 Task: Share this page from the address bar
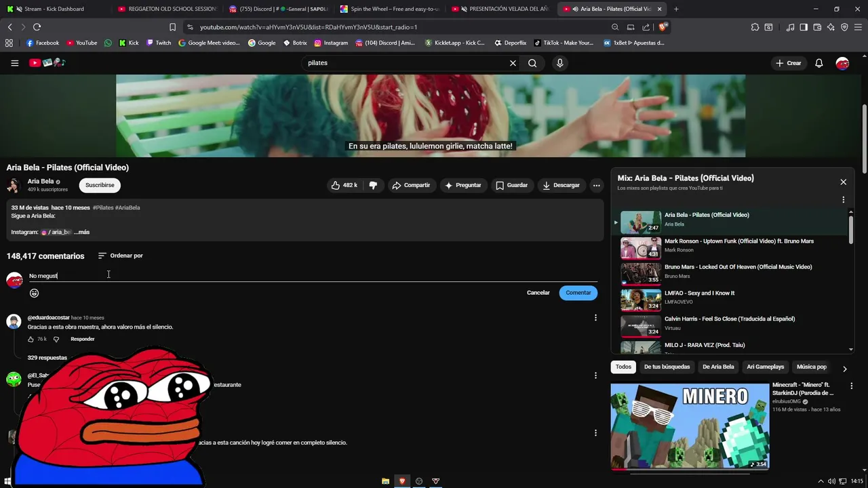coord(646,27)
